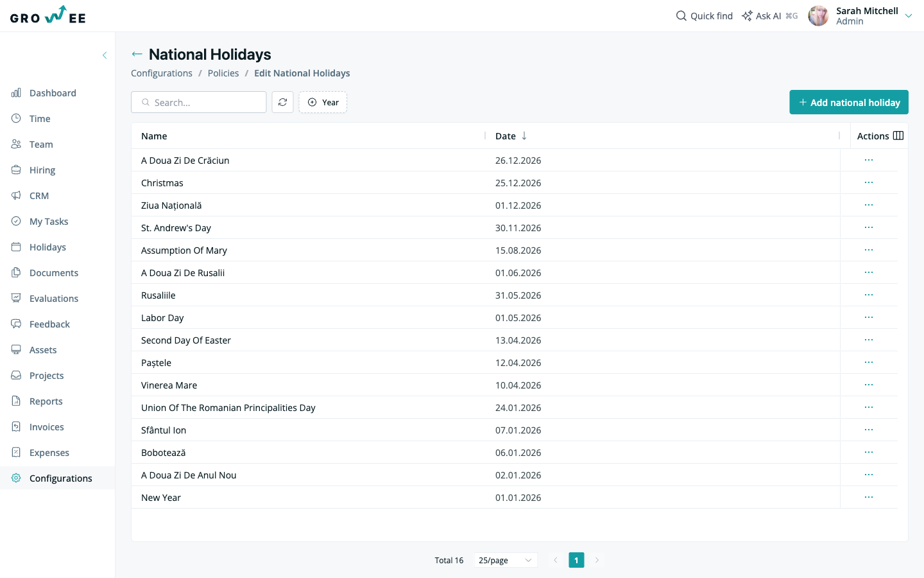The image size is (924, 578).
Task: Open actions menu for New Year
Action: [869, 497]
